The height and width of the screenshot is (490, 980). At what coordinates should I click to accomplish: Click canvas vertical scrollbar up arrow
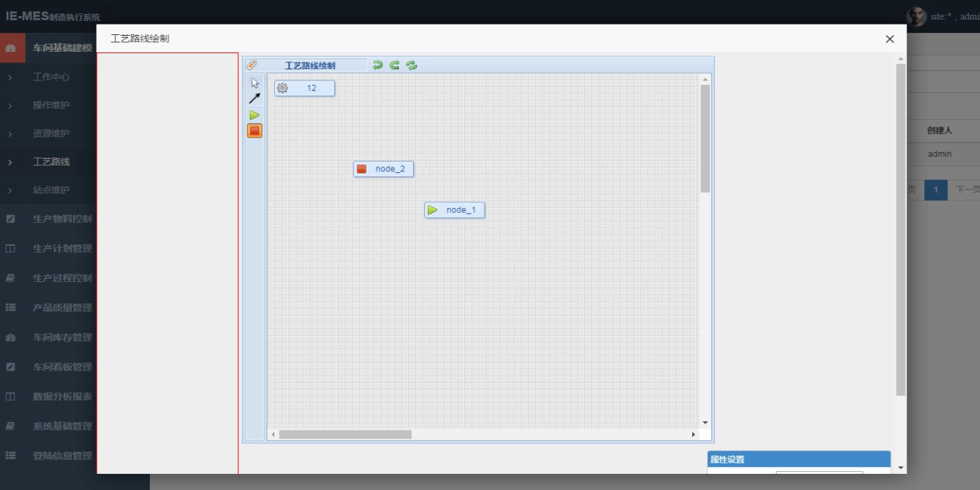pos(706,79)
